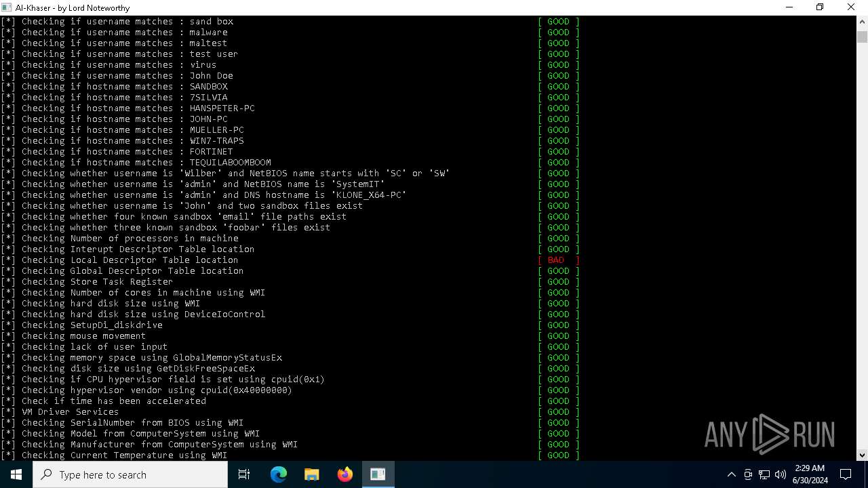Select line 'Checking Number of processors in machine'
This screenshot has height=488, width=868.
point(119,238)
